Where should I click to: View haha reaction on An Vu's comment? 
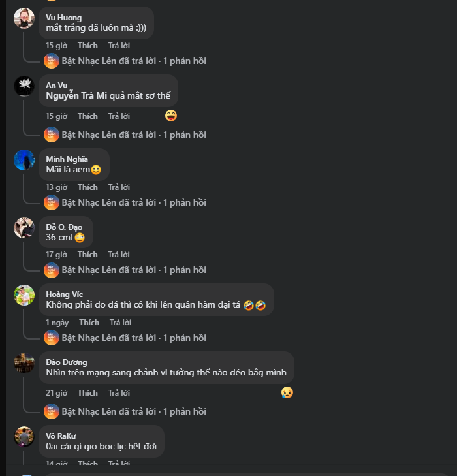(171, 116)
